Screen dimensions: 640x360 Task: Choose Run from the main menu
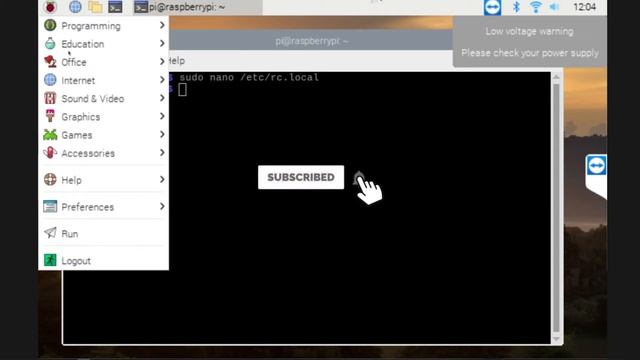tap(104, 233)
